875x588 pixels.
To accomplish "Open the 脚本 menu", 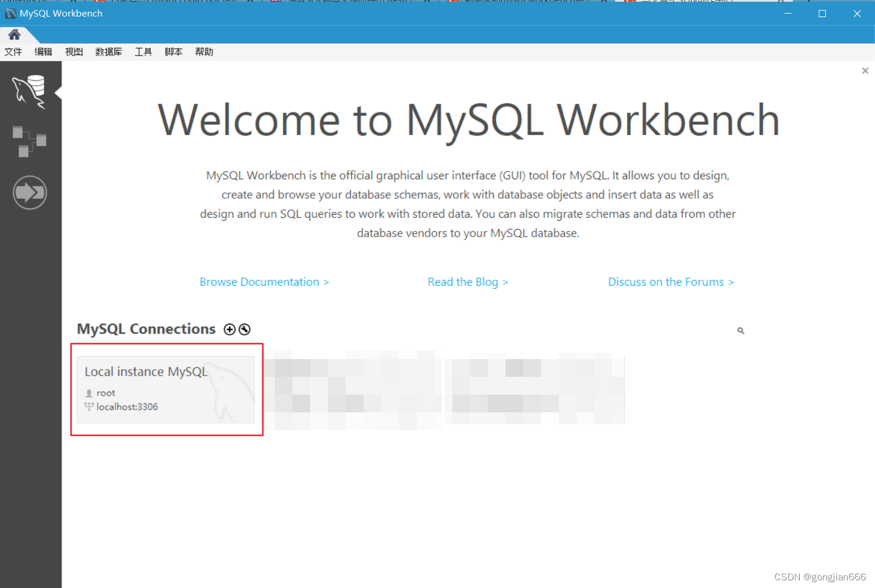I will click(x=173, y=52).
